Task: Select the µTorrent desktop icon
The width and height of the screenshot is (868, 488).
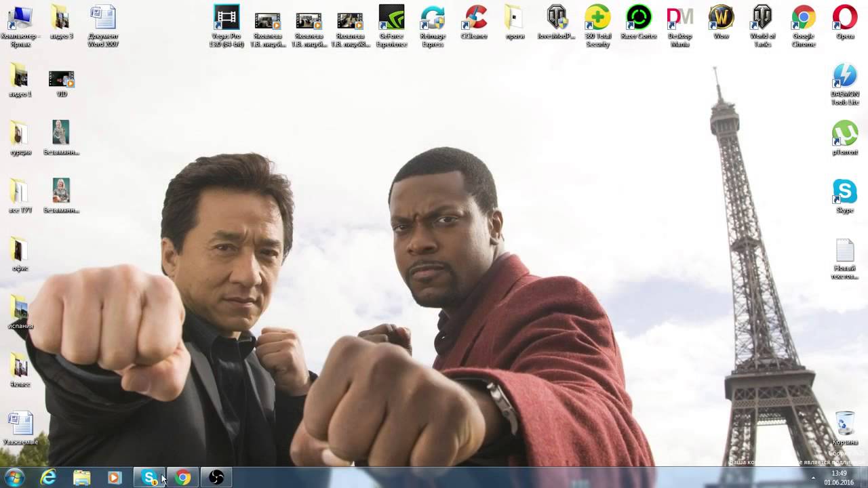Action: tap(845, 138)
